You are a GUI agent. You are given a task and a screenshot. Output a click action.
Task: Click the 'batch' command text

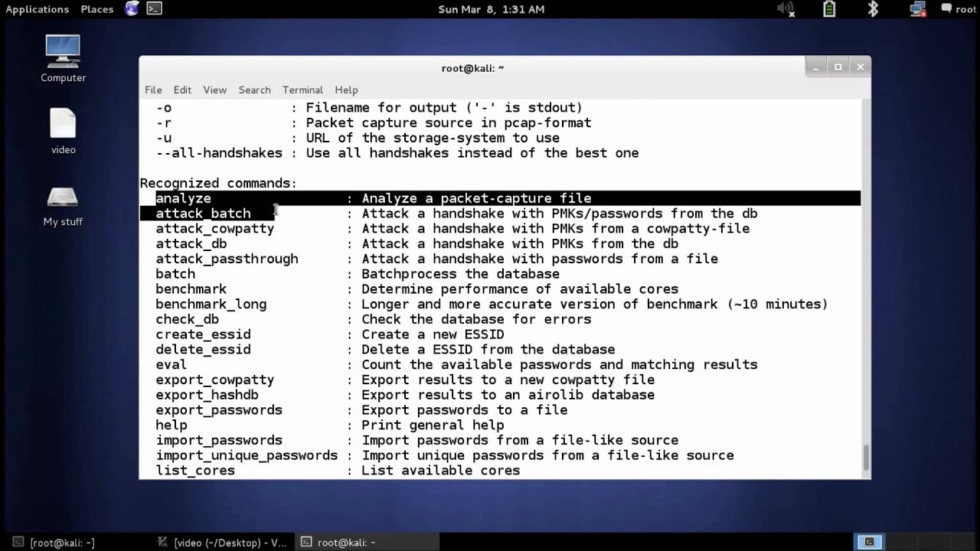coord(175,274)
